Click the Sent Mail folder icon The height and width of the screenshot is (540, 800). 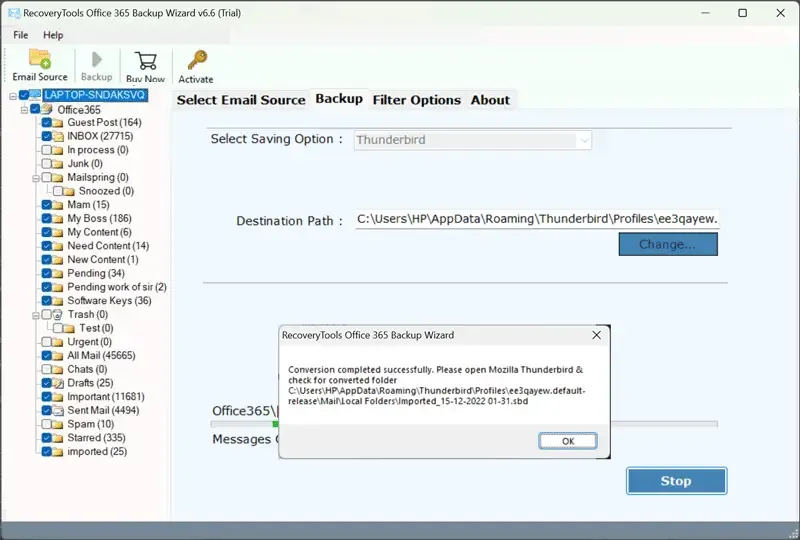coord(58,410)
